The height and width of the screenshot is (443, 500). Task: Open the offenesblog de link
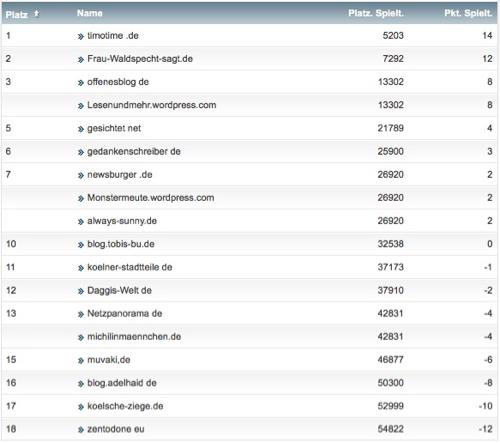click(x=118, y=82)
